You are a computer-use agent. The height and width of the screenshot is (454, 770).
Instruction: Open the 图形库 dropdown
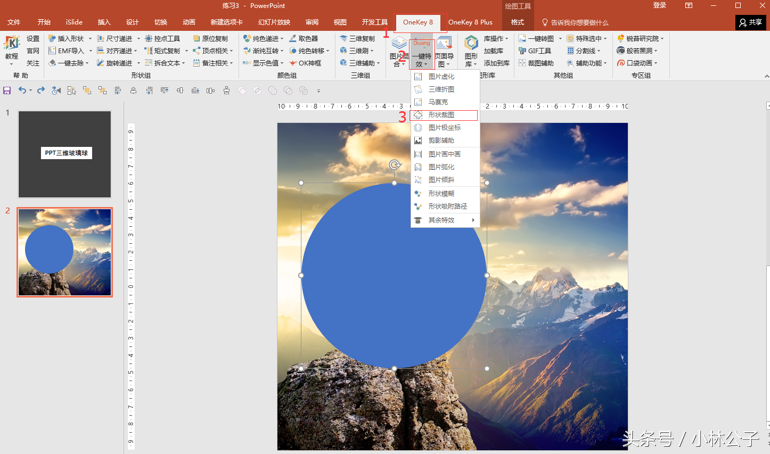tap(471, 53)
